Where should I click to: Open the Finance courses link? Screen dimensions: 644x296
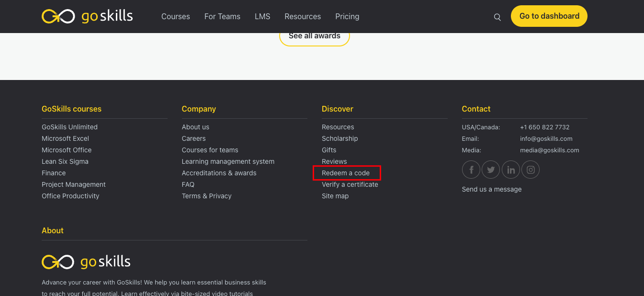tap(54, 173)
